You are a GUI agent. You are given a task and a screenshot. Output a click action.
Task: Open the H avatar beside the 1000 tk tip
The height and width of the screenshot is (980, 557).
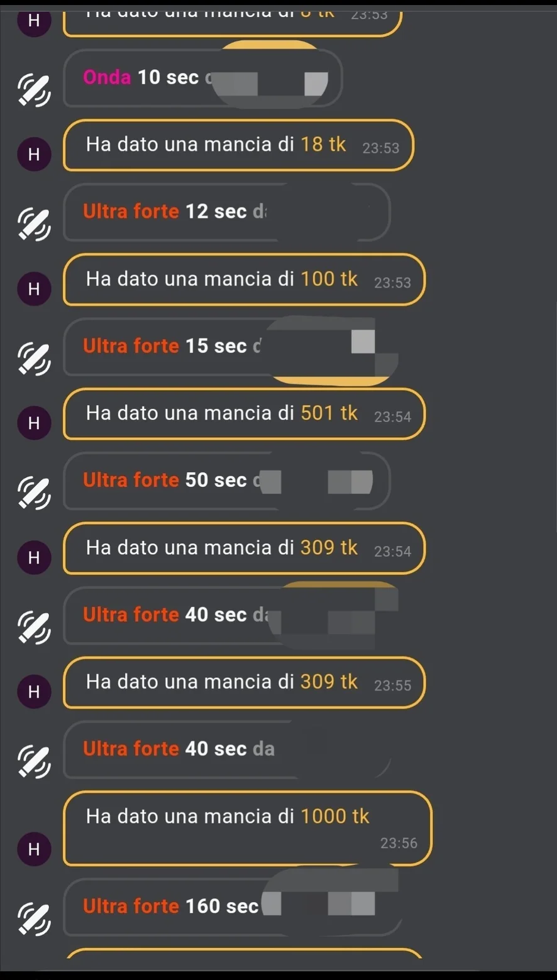coord(34,849)
